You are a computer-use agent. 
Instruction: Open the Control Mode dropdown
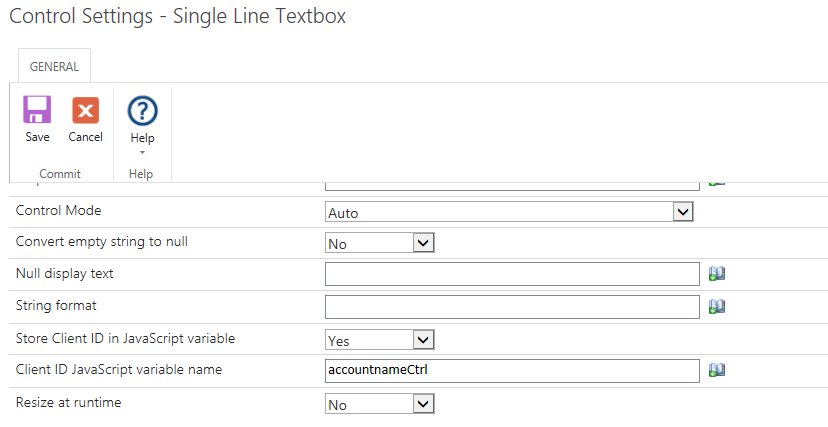[510, 212]
